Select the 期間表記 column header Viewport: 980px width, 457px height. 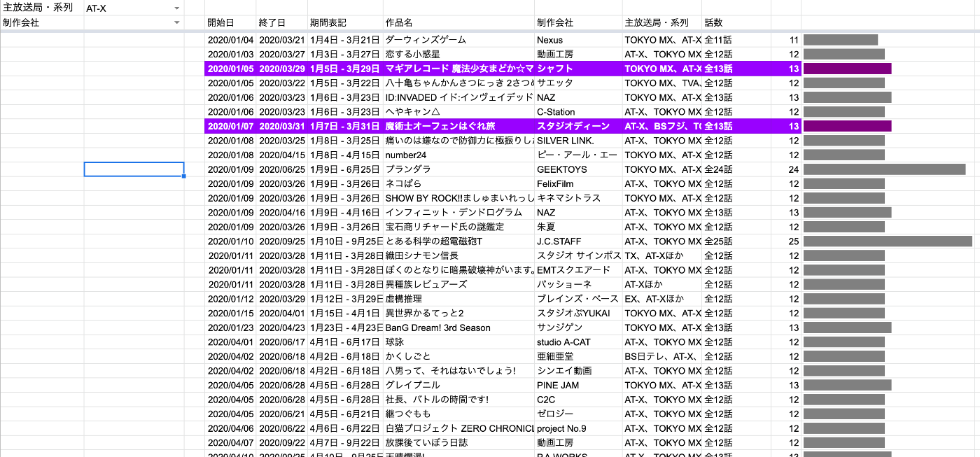pos(345,22)
